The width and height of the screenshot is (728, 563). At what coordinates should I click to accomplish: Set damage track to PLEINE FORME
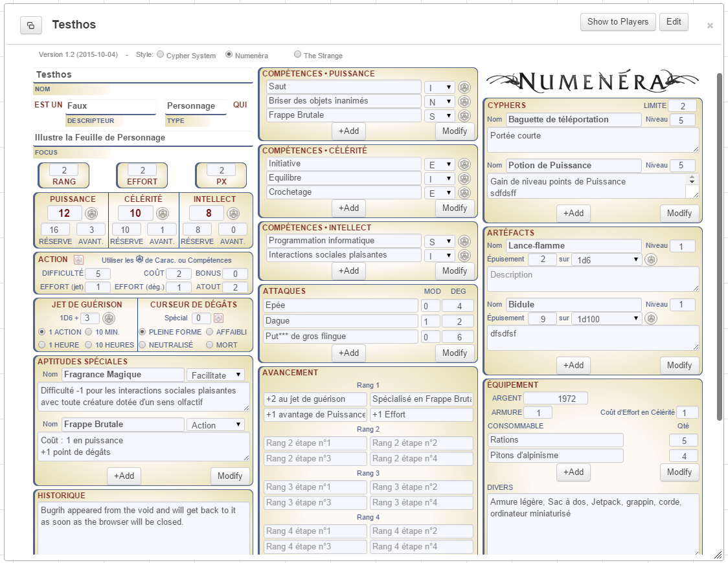pos(142,332)
